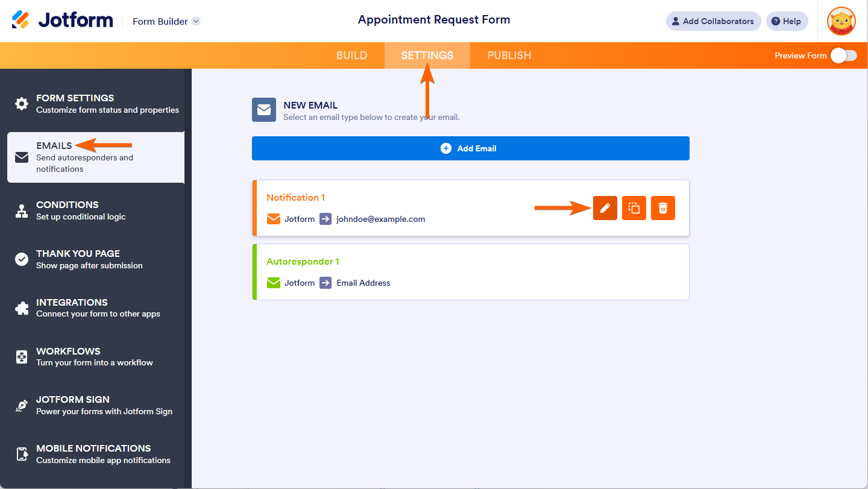Click the Workflows icon

[x=22, y=357]
